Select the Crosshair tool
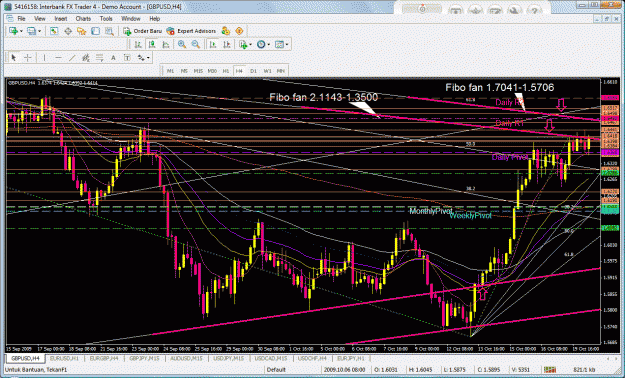 28,58
